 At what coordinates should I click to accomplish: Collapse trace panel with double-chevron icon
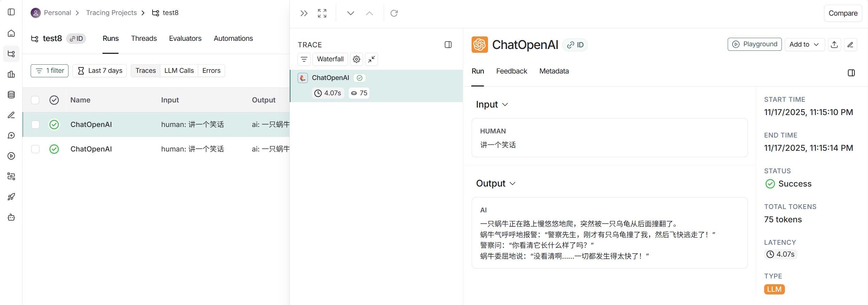click(304, 13)
